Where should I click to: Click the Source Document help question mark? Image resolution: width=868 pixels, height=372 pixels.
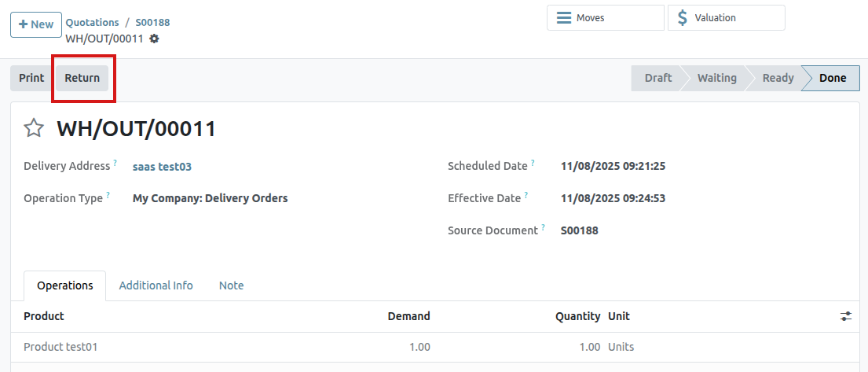(x=543, y=228)
